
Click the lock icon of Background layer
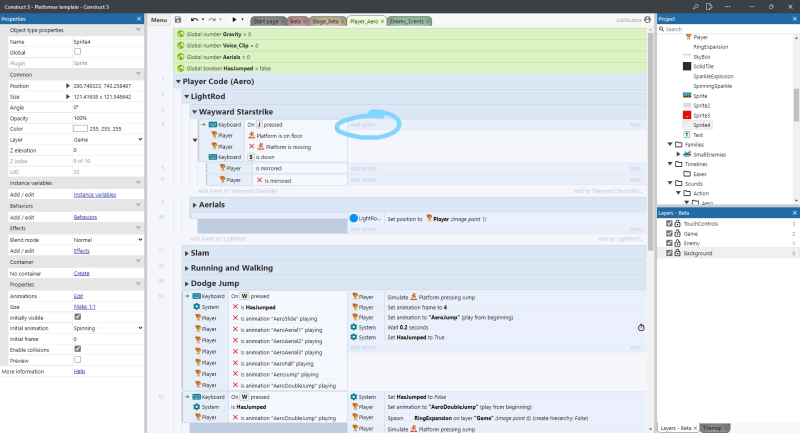tap(678, 253)
